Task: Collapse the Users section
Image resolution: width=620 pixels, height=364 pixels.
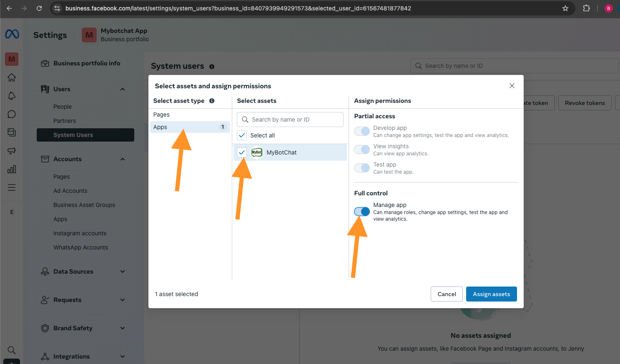Action: point(123,89)
